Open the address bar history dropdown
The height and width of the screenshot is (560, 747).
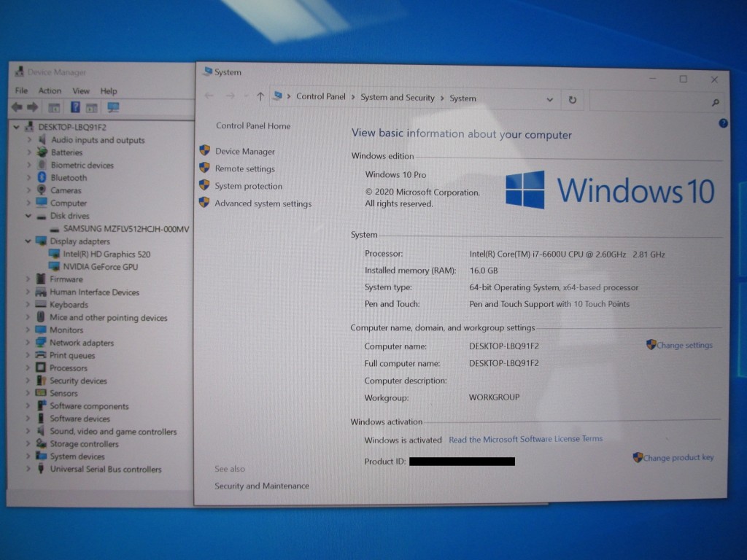(x=550, y=99)
